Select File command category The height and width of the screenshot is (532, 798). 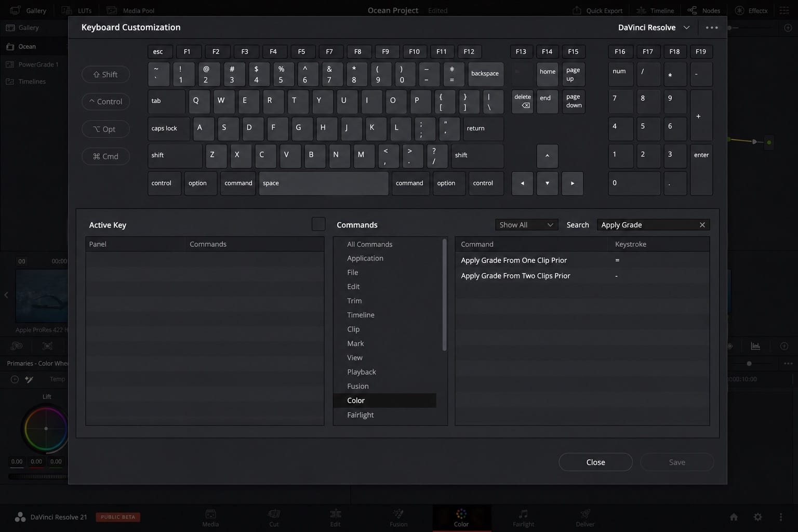coord(384,272)
